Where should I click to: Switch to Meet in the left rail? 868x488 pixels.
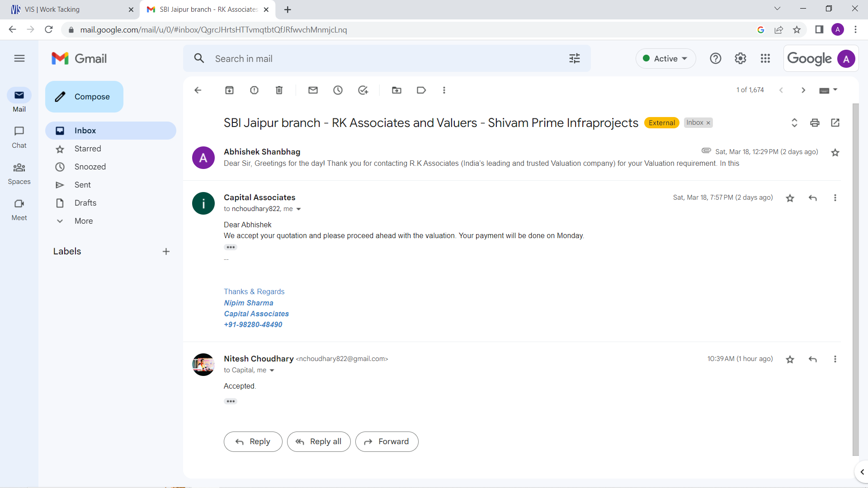point(19,209)
